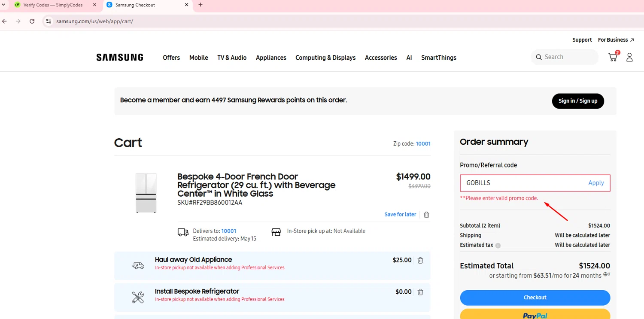
Task: Click the Please enter valid promo code error
Action: pos(499,198)
